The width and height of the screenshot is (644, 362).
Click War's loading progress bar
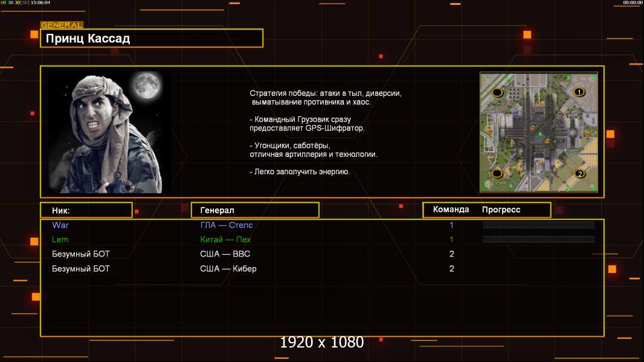[x=539, y=225]
